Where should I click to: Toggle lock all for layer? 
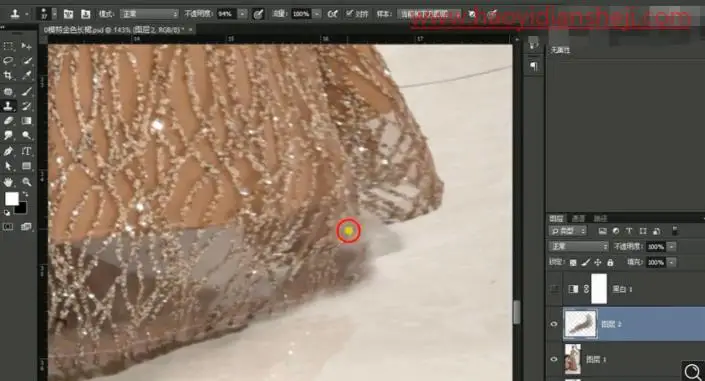click(610, 262)
